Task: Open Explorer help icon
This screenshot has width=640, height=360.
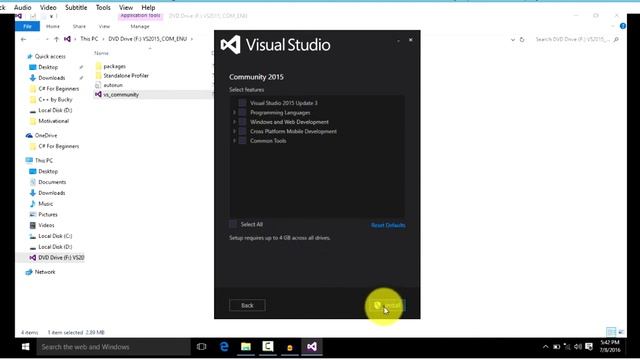Action: pyautogui.click(x=622, y=26)
